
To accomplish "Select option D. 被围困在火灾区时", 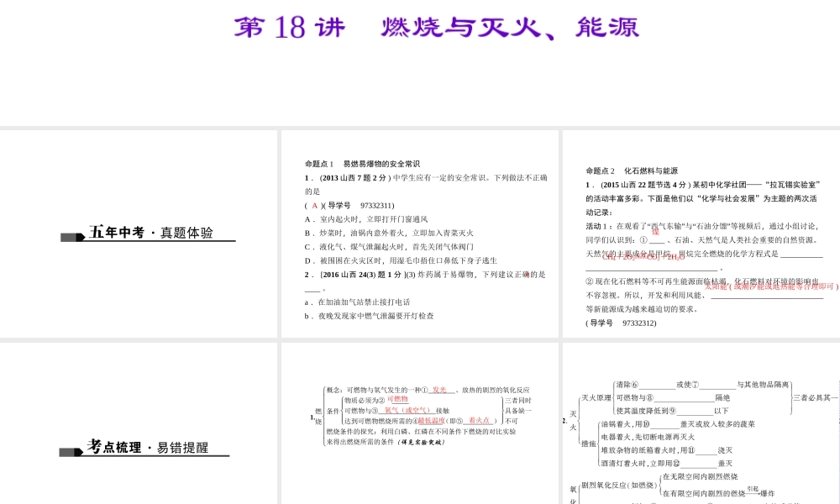I will click(x=401, y=261).
